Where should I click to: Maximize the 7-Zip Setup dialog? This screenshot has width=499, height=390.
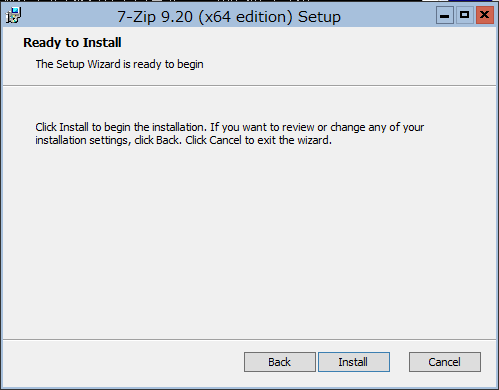[464, 15]
